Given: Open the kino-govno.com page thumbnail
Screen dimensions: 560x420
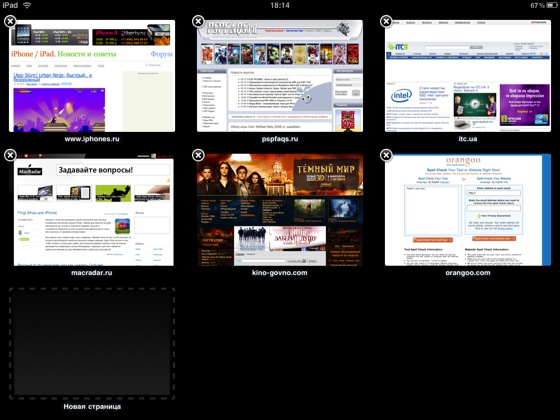Looking at the screenshot, I should click(280, 210).
